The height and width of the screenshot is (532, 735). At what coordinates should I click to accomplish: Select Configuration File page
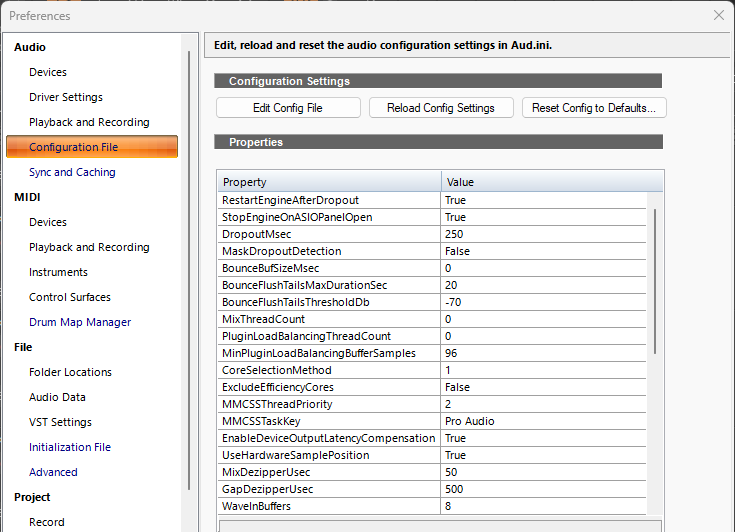(92, 147)
